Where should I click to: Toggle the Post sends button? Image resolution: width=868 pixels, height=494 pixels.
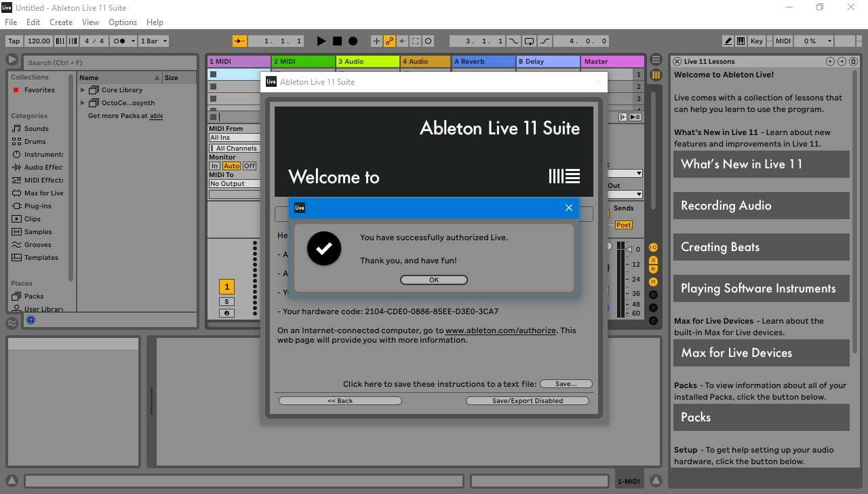pyautogui.click(x=623, y=225)
